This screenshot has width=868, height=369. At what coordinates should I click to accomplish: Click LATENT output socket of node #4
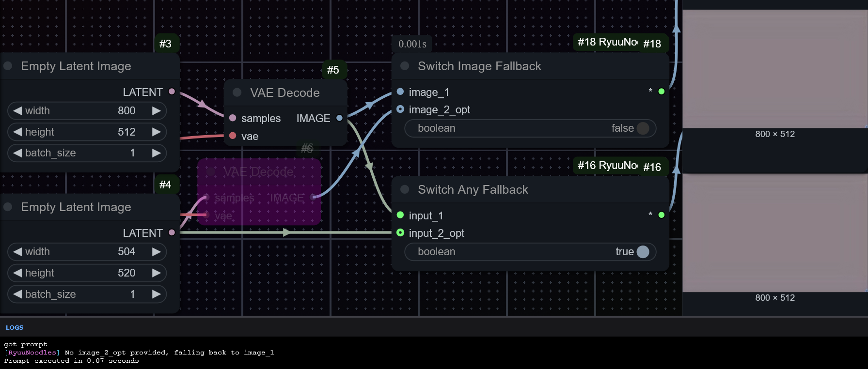pyautogui.click(x=172, y=232)
